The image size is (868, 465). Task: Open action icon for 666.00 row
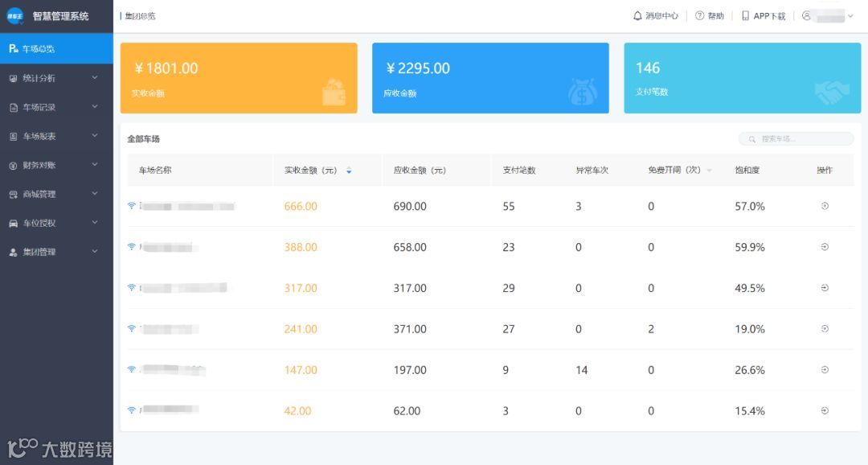point(825,206)
